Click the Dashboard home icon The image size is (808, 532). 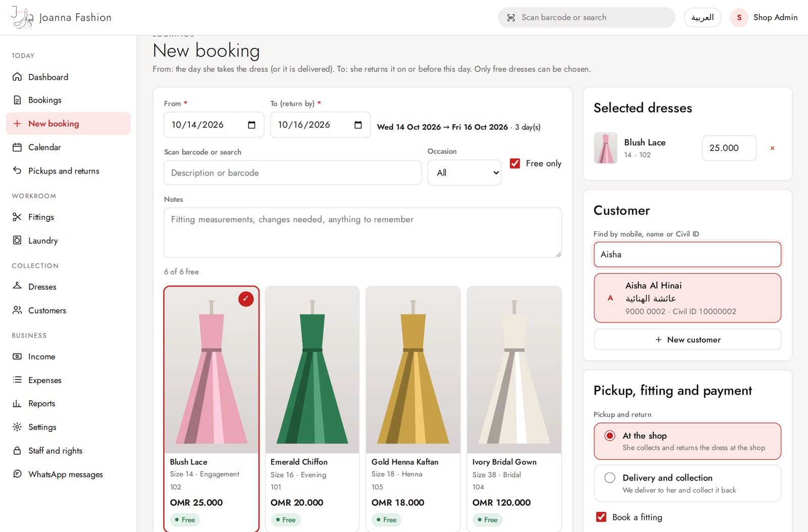(17, 77)
